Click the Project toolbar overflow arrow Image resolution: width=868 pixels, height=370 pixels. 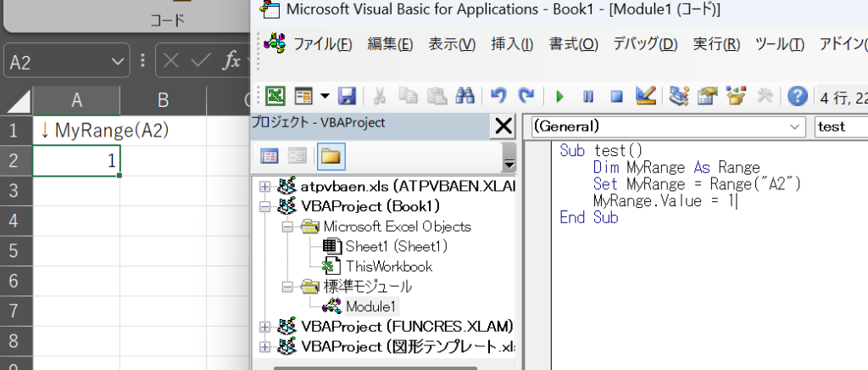509,157
